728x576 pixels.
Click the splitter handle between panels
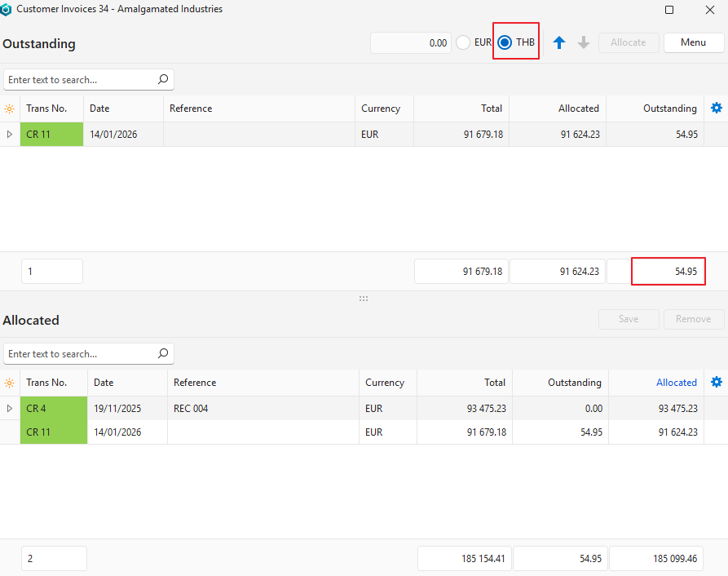click(x=364, y=299)
